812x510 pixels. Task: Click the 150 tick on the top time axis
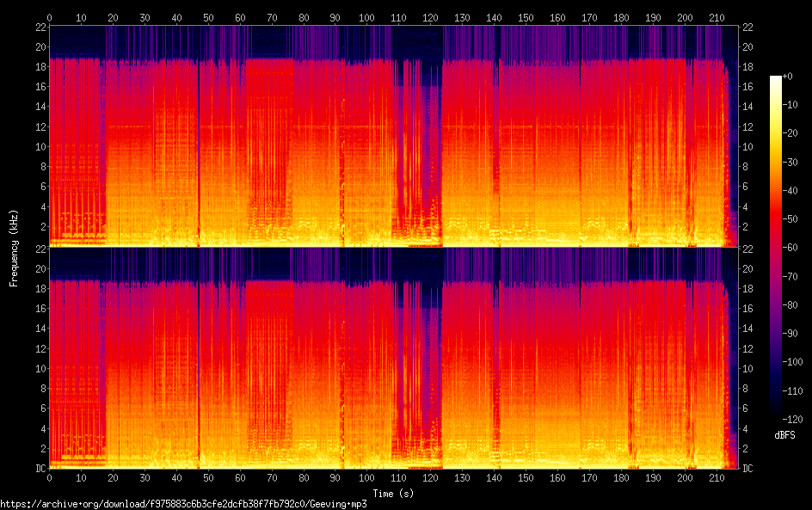(x=526, y=17)
